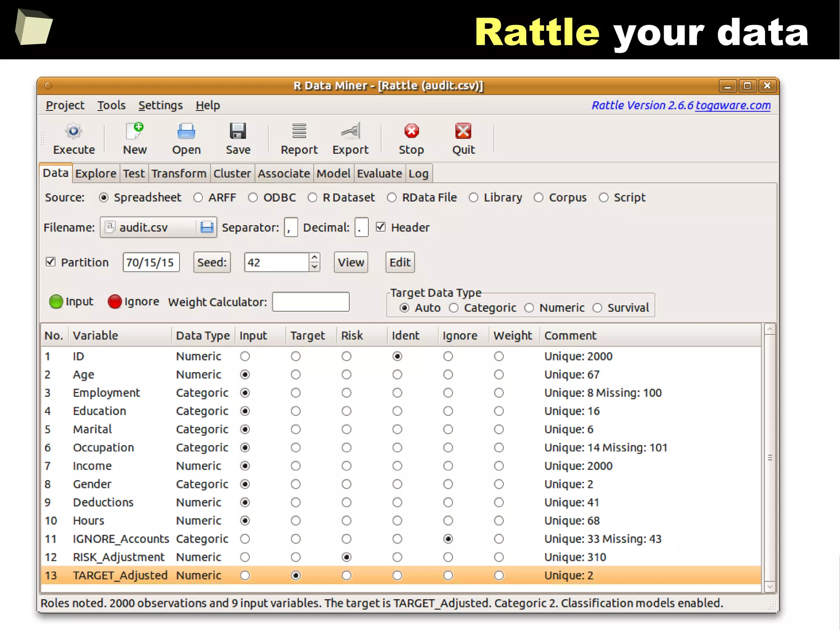Set RISK_Adjustment role to Ignore
This screenshot has width=840, height=630.
click(448, 557)
